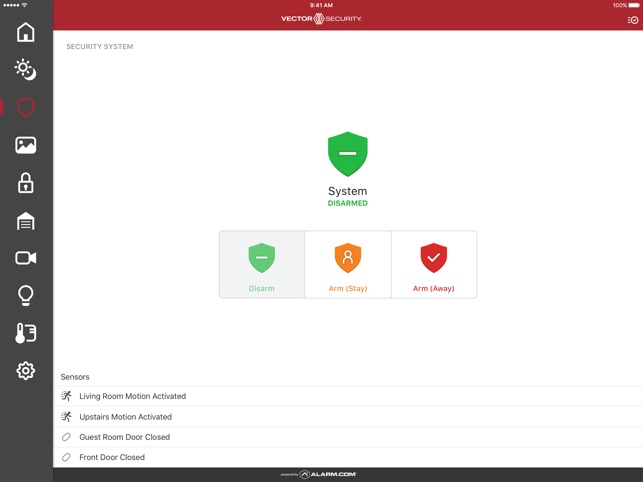Open the Garage door sidebar icon
The height and width of the screenshot is (482, 643).
[x=26, y=221]
